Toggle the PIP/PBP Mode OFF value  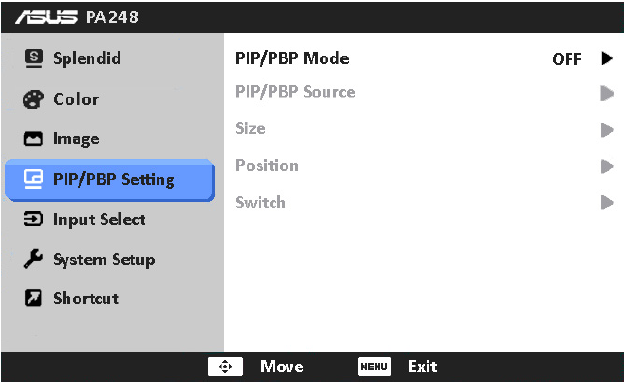[567, 59]
